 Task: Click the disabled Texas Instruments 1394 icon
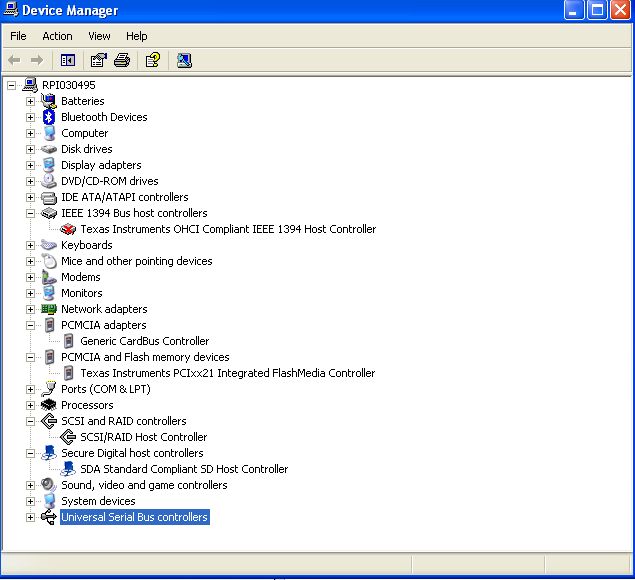point(68,229)
